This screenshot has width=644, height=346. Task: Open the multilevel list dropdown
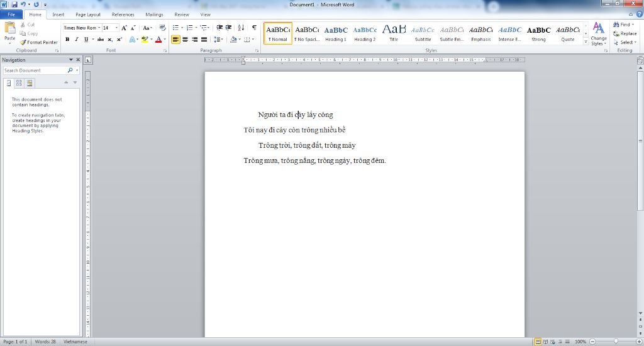click(209, 28)
